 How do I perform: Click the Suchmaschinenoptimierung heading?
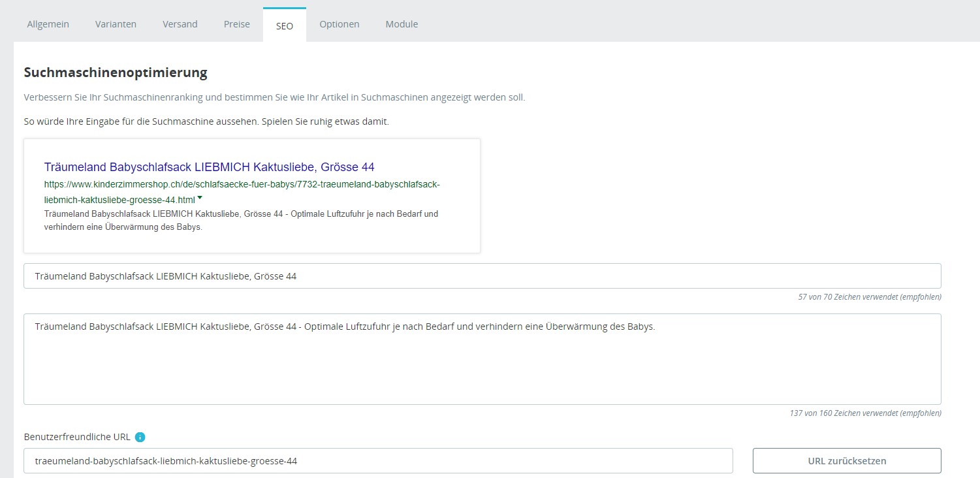[116, 72]
